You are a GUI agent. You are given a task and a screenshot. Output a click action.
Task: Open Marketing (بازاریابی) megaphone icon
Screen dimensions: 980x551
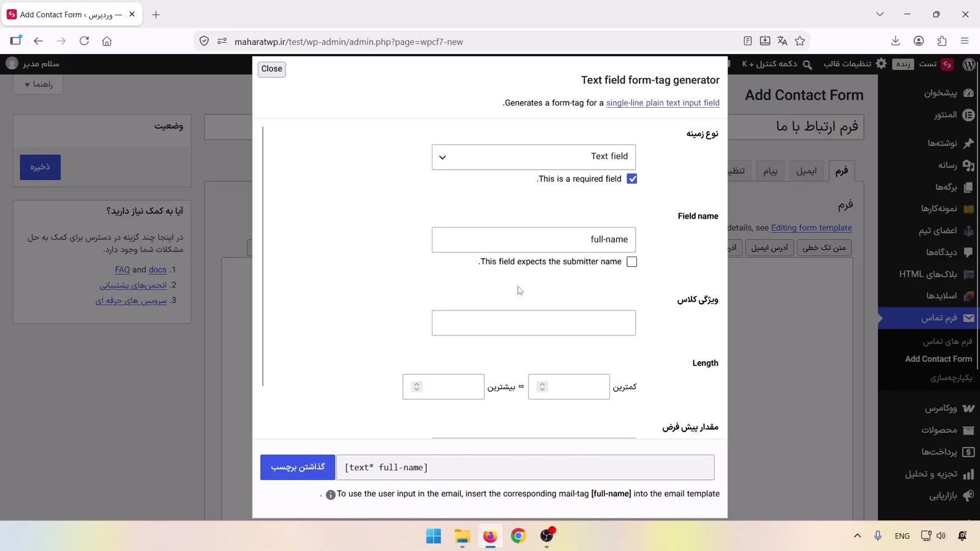click(x=968, y=495)
